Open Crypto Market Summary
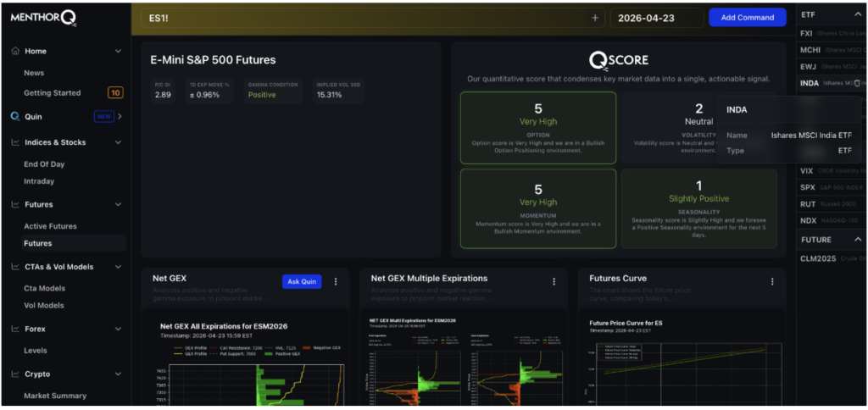The image size is (868, 410). pos(55,396)
